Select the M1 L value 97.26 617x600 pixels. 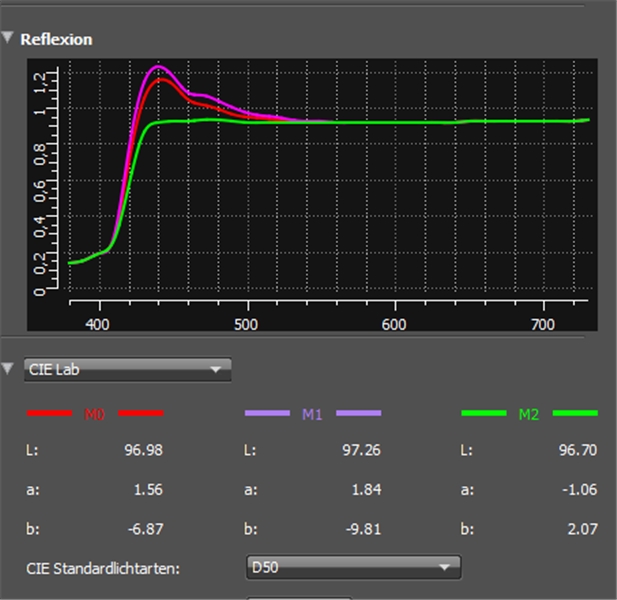[x=360, y=450]
